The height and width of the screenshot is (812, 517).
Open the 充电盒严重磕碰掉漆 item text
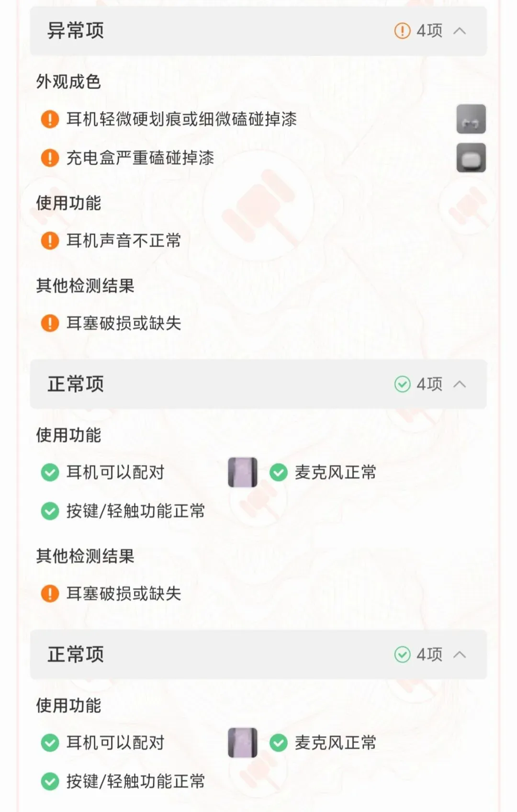pyautogui.click(x=140, y=158)
